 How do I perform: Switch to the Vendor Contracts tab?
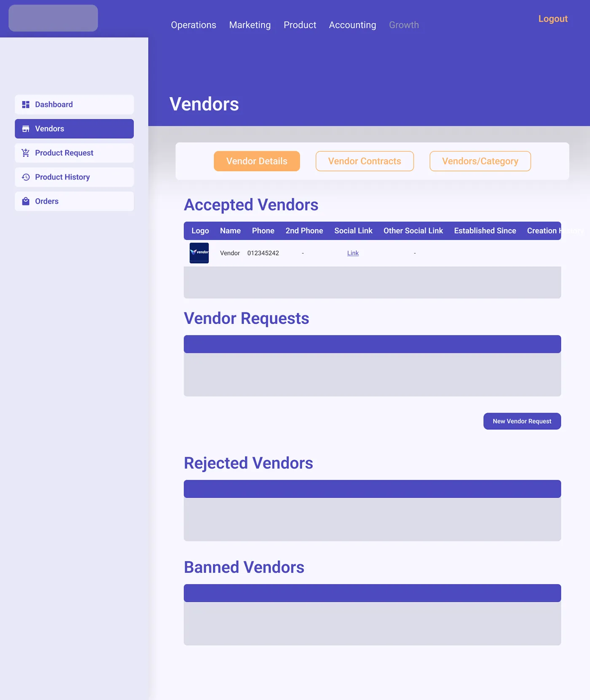click(365, 161)
